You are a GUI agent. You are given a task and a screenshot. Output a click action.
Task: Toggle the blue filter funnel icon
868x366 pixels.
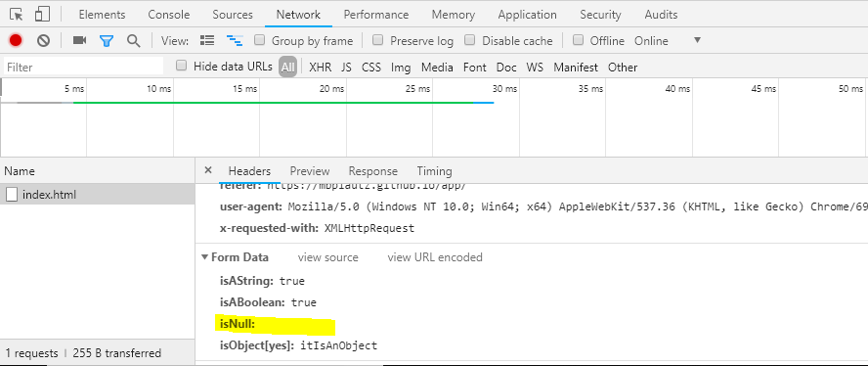coord(107,40)
